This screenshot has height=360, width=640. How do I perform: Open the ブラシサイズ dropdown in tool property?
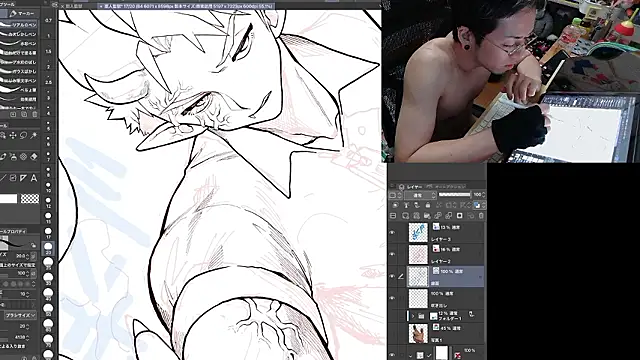20,315
